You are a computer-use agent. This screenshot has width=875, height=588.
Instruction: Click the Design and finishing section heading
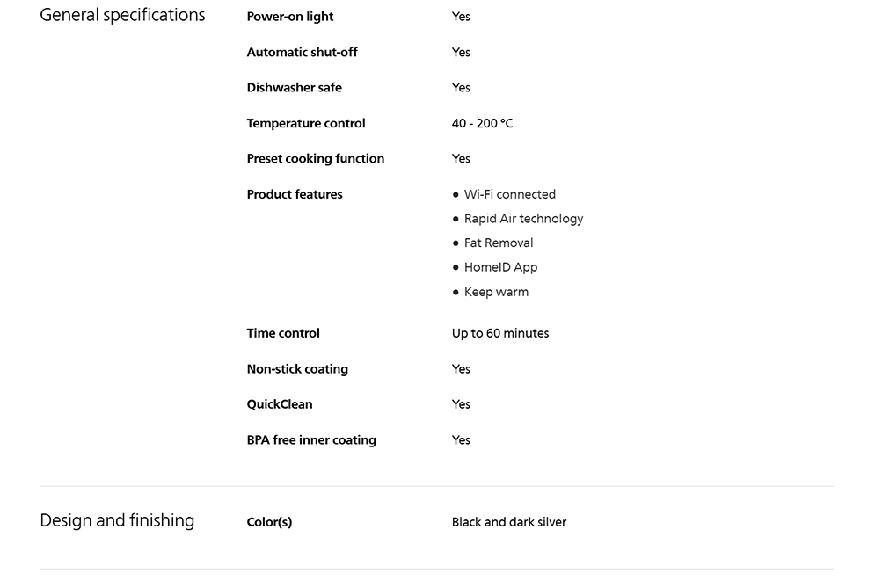(x=117, y=520)
